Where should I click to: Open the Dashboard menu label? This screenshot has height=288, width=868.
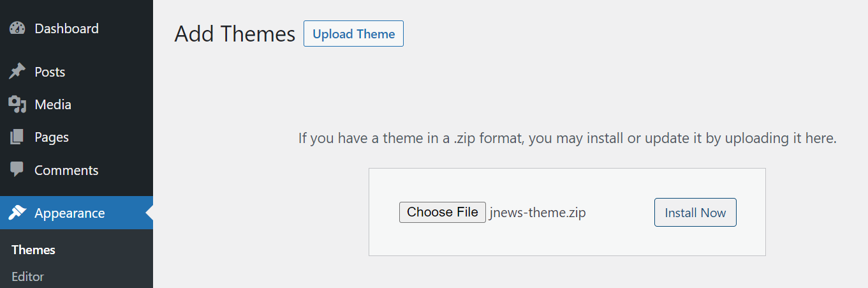coord(66,29)
